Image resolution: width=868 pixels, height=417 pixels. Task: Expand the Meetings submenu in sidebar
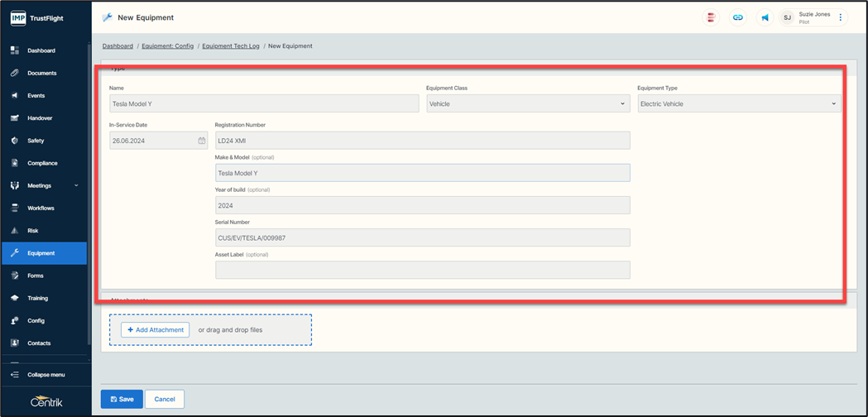tap(76, 185)
